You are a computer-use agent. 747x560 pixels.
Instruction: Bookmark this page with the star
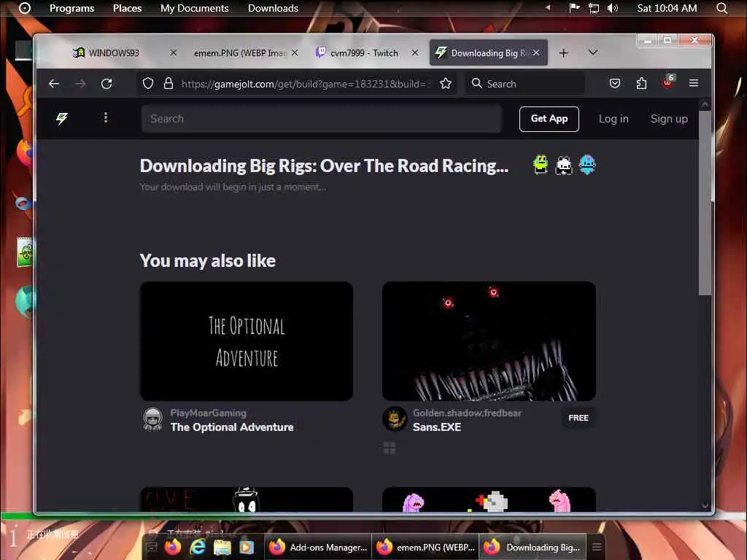[446, 84]
